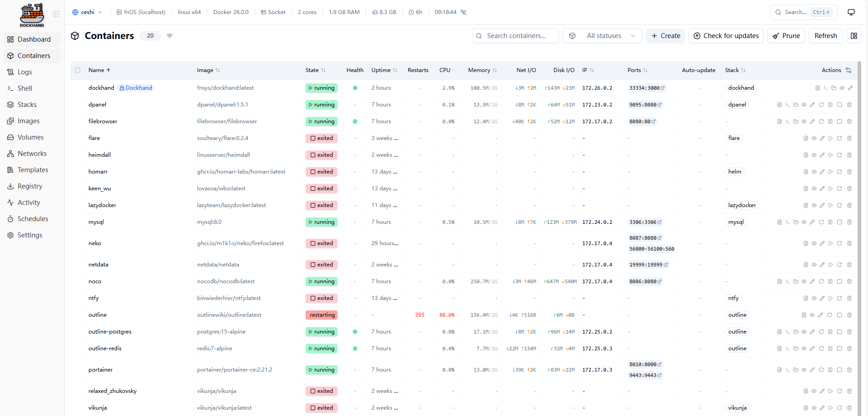View logs for the heimdall container

tap(805, 155)
